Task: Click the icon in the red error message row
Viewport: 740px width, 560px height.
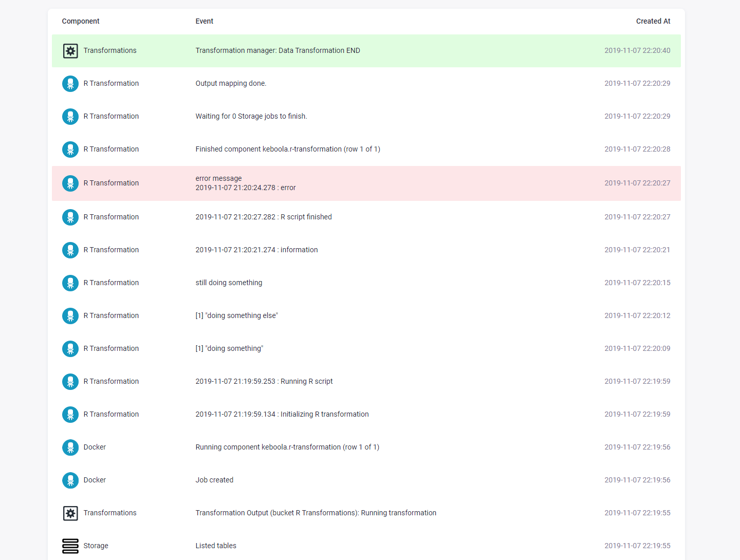Action: tap(70, 183)
